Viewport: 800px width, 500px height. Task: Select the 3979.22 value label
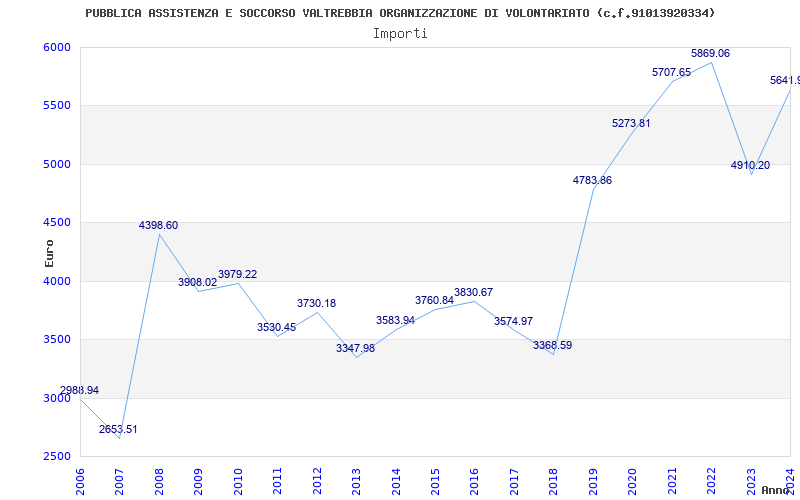coord(238,274)
